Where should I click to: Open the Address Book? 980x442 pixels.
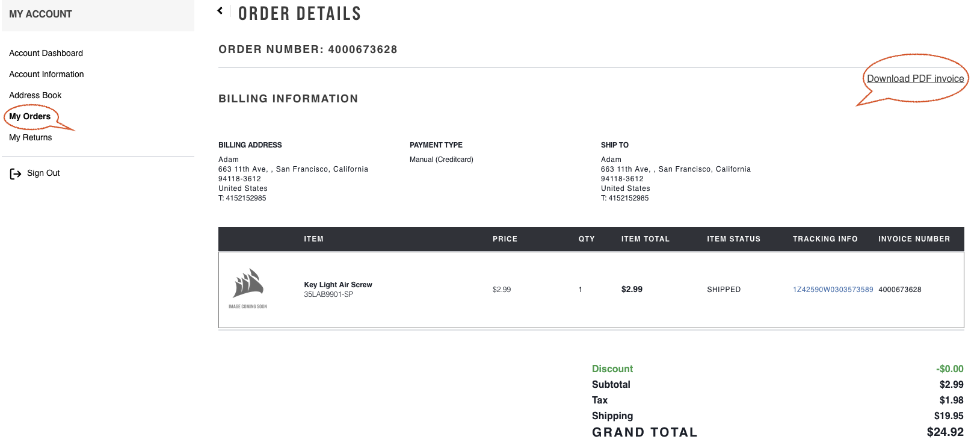coord(35,95)
